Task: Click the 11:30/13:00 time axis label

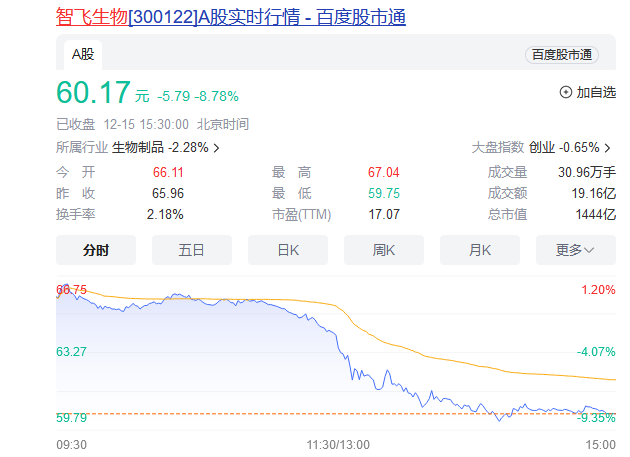Action: pyautogui.click(x=338, y=445)
